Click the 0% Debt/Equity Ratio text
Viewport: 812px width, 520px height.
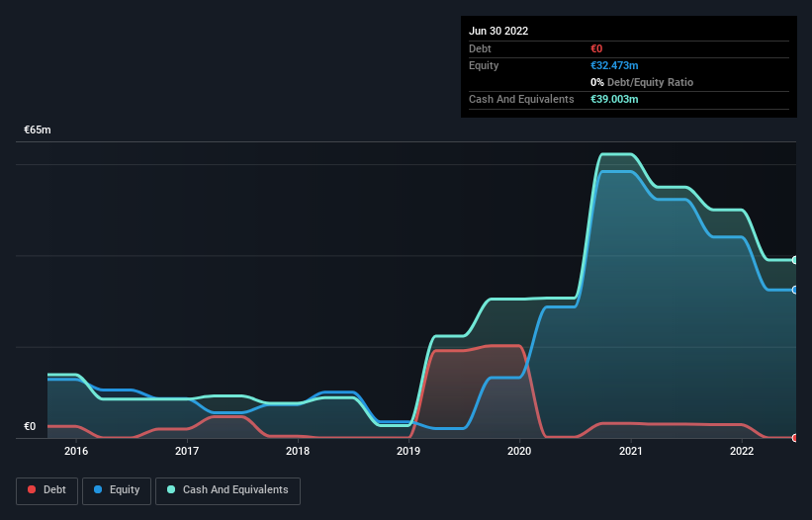coord(642,82)
